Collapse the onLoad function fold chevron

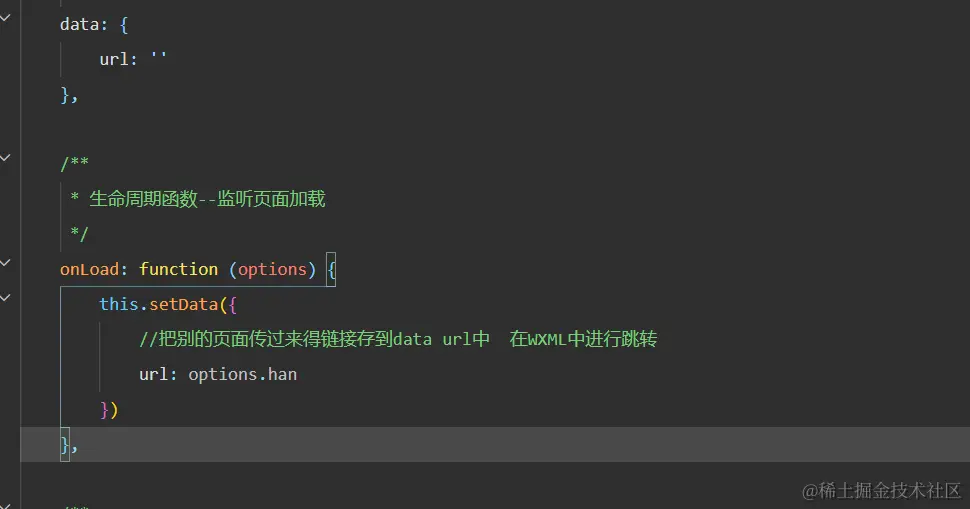tap(5, 262)
